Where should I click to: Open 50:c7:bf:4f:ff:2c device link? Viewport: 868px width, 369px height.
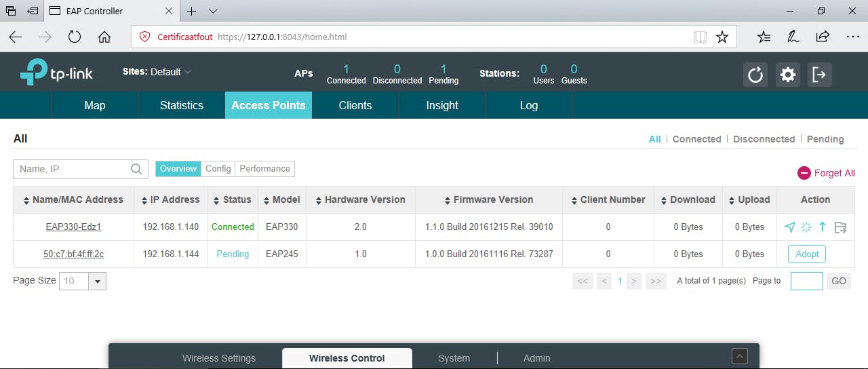tap(73, 254)
